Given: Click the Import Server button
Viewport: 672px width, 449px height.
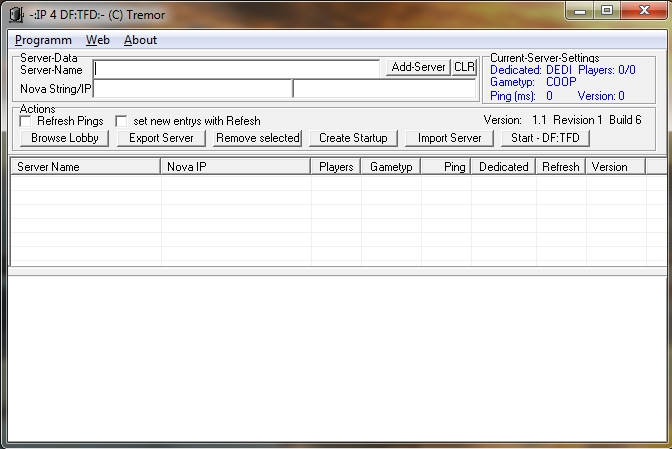Looking at the screenshot, I should (x=449, y=138).
